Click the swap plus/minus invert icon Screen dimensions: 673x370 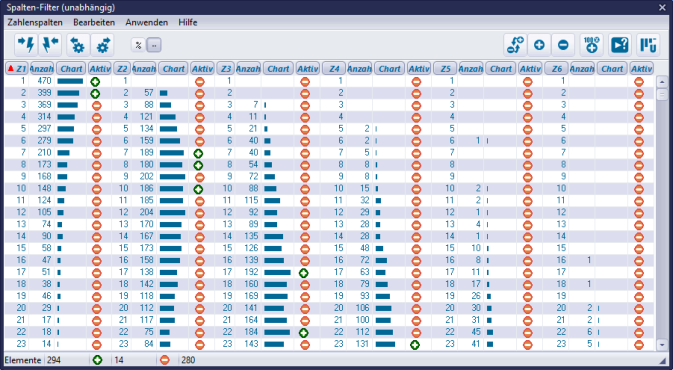click(515, 45)
